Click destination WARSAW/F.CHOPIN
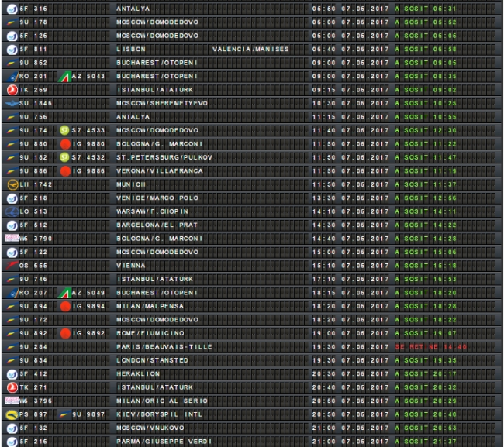The height and width of the screenshot is (447, 504). [152, 211]
